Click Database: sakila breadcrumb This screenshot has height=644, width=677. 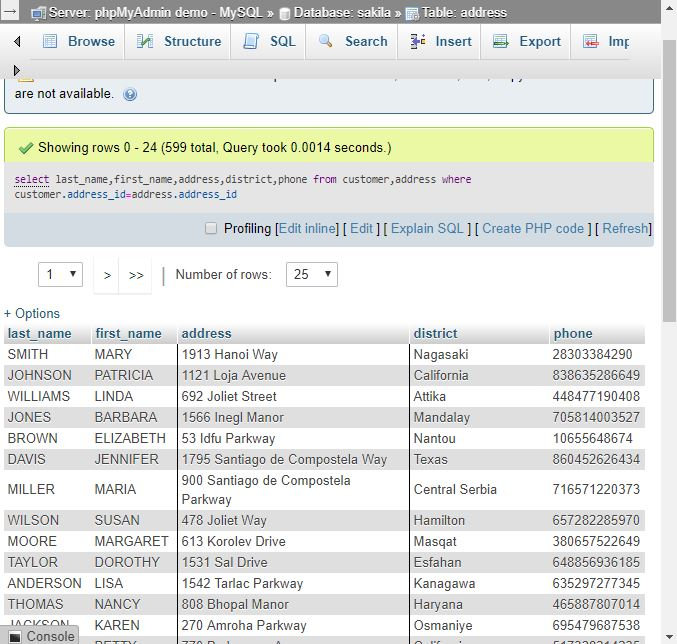pos(342,13)
